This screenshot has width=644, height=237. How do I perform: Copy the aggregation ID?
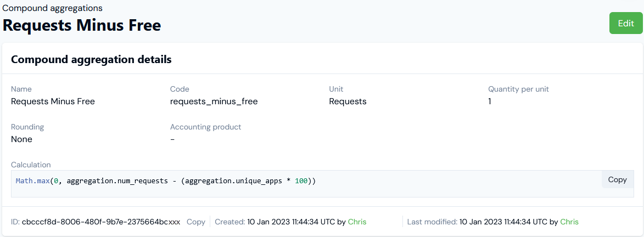195,222
